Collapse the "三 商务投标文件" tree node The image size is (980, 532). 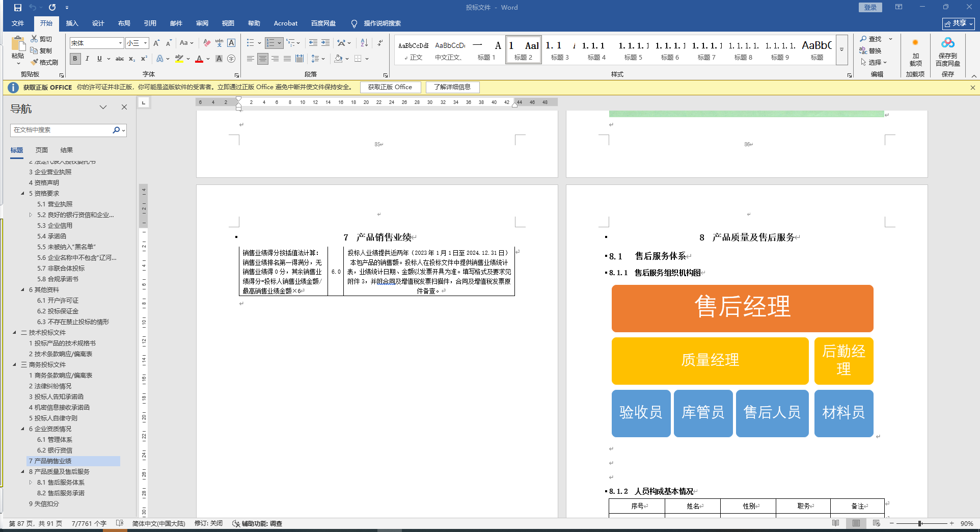click(x=14, y=365)
